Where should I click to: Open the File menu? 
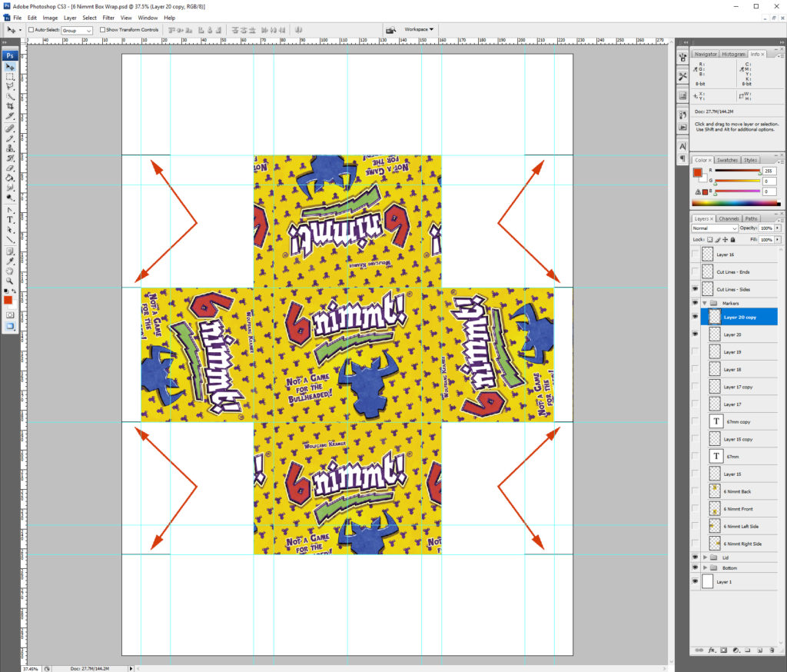[x=17, y=18]
